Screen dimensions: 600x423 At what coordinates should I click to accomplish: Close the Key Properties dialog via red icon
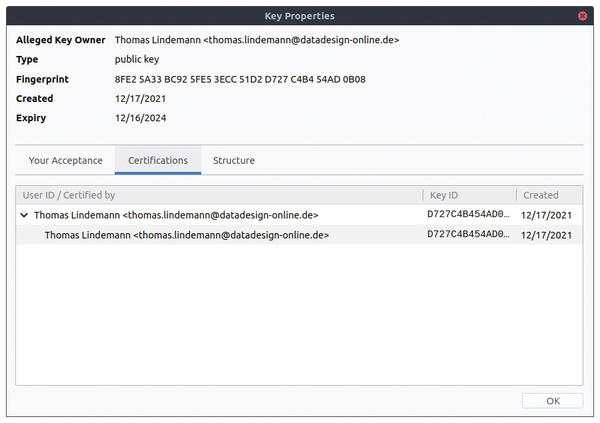click(582, 16)
